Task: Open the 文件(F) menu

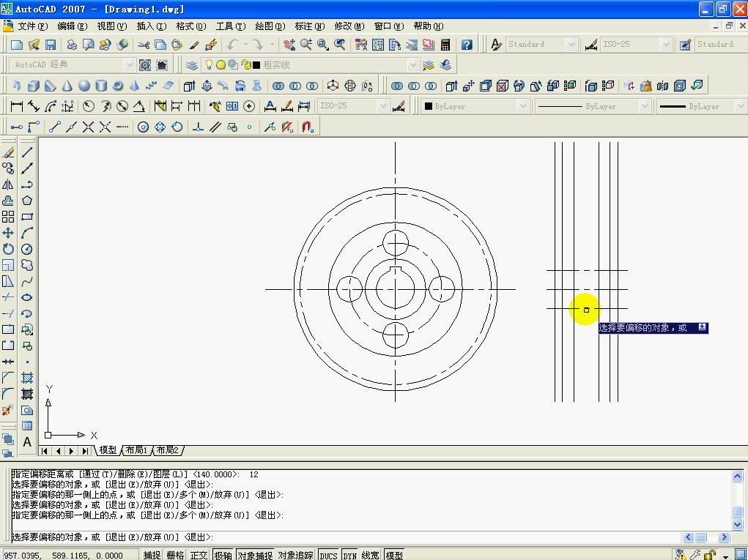Action: pyautogui.click(x=33, y=26)
